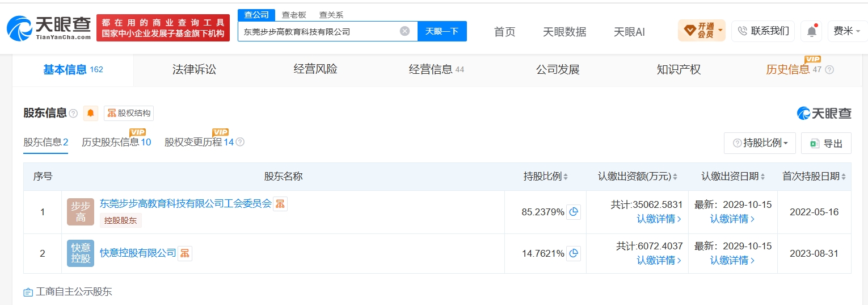Screen dimensions: 868x305
Task: Open 认缴详情 under 共计:6072.4037
Action: coord(659,260)
